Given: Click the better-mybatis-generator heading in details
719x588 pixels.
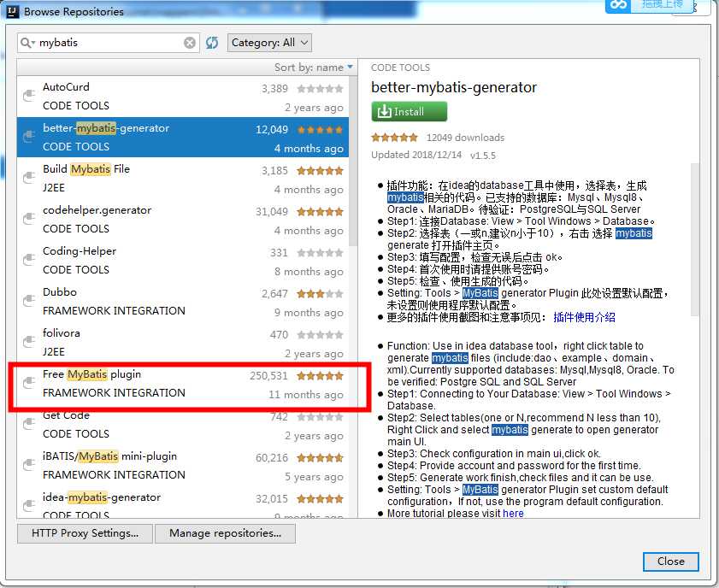Looking at the screenshot, I should 454,87.
